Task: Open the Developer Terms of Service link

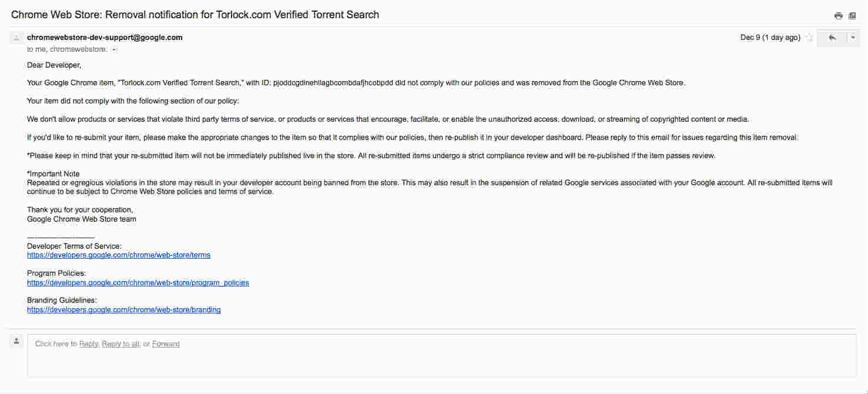Action: coord(119,255)
